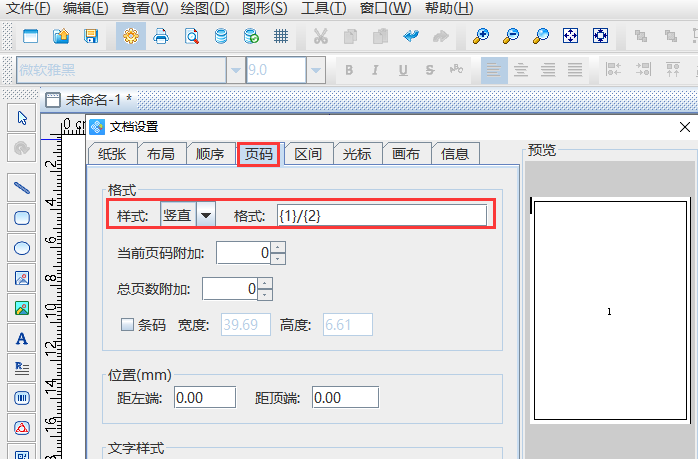Click the 距左端 input field
Viewport: 698px width, 459px height.
tap(205, 397)
